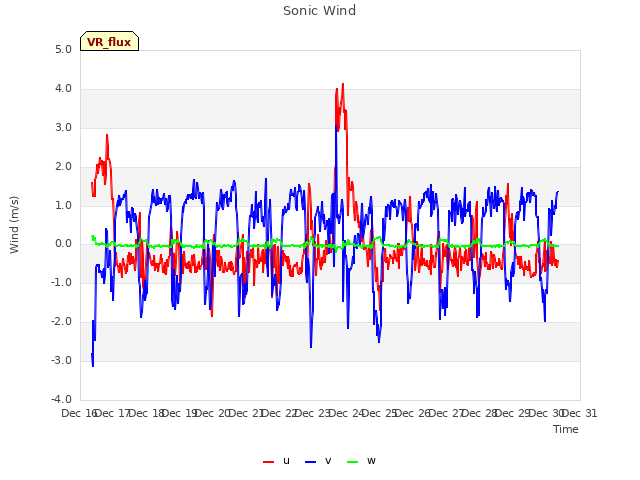640x480 pixels.
Task: Click the red u legend swatch
Action: pos(268,462)
